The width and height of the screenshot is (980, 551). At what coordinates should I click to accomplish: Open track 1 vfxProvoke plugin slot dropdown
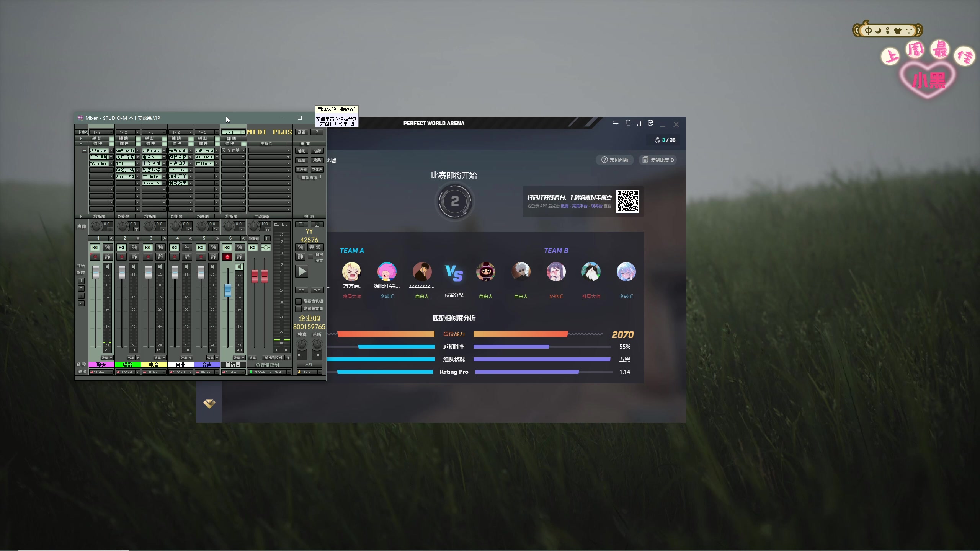point(111,151)
